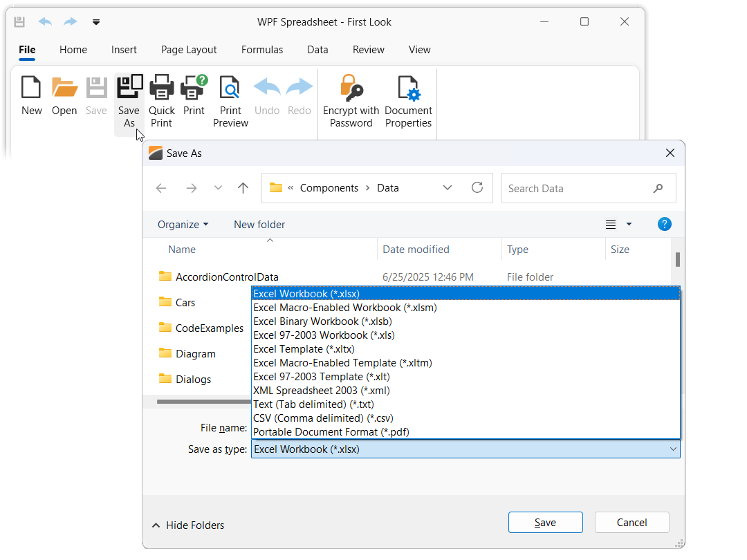This screenshot has height=560, width=747.
Task: Expand the address bar path dropdown
Action: [x=448, y=187]
